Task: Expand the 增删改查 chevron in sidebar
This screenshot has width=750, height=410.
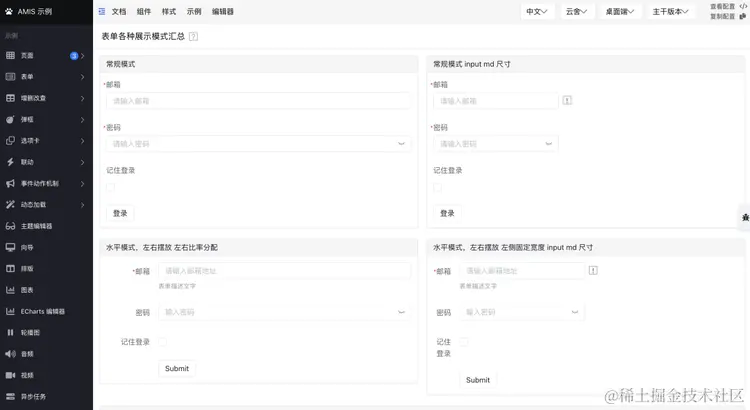Action: tap(82, 99)
